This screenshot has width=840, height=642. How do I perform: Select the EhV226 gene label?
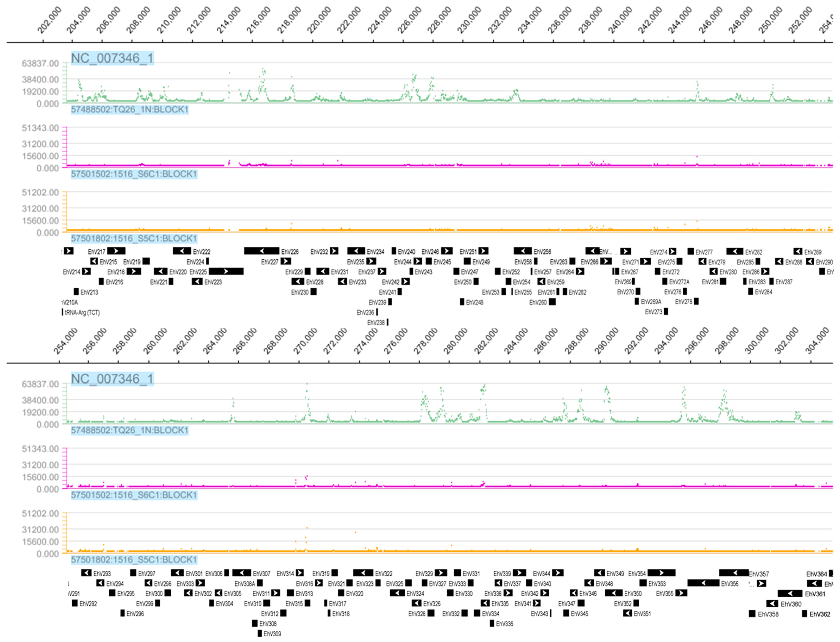click(x=290, y=252)
